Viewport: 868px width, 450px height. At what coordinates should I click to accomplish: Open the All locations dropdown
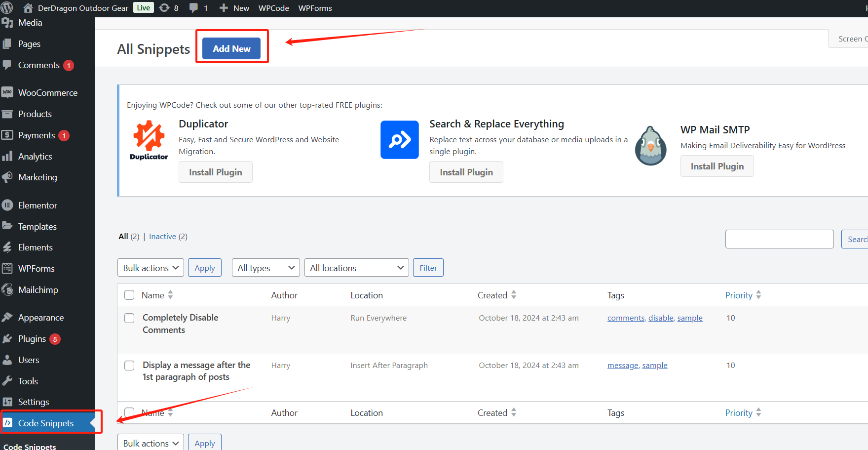[x=356, y=268]
